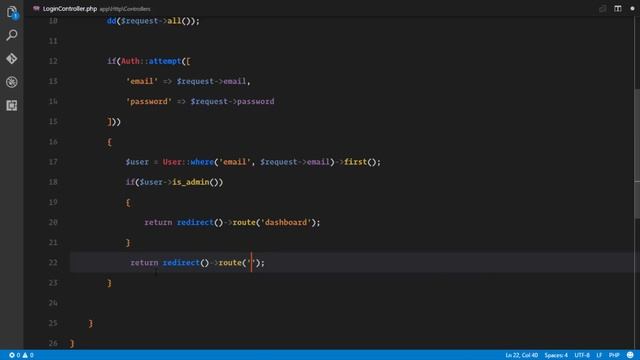Image resolution: width=640 pixels, height=360 pixels.
Task: Change file encoding via UTF-8 indicator
Action: pos(582,355)
